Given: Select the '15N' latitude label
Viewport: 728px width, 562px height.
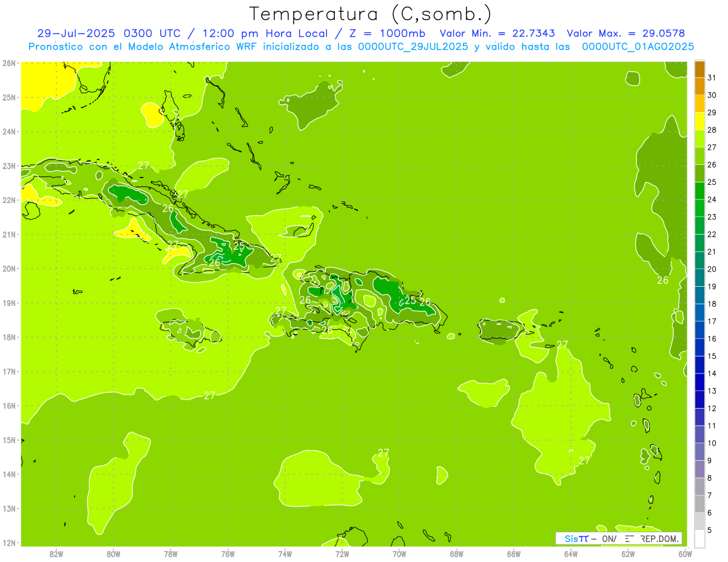Looking at the screenshot, I should pyautogui.click(x=8, y=440).
